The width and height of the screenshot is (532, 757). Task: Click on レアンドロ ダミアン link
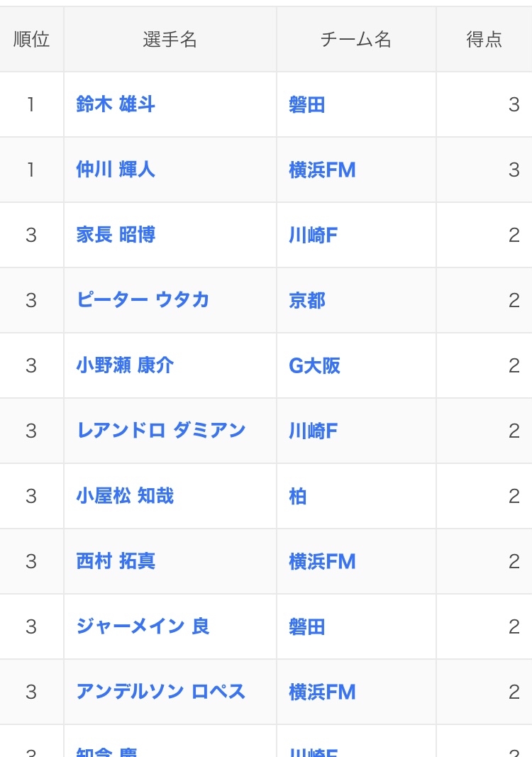point(161,430)
